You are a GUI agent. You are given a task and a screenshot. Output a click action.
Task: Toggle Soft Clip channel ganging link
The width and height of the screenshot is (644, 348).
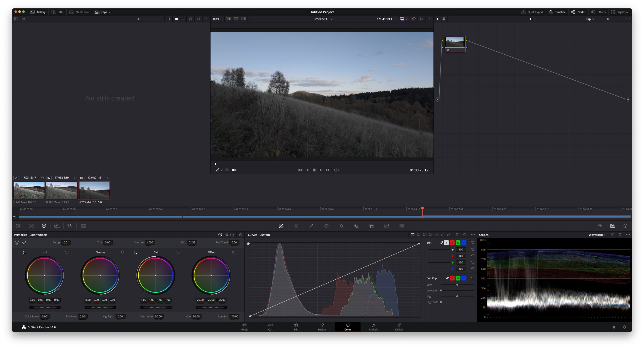pos(447,278)
